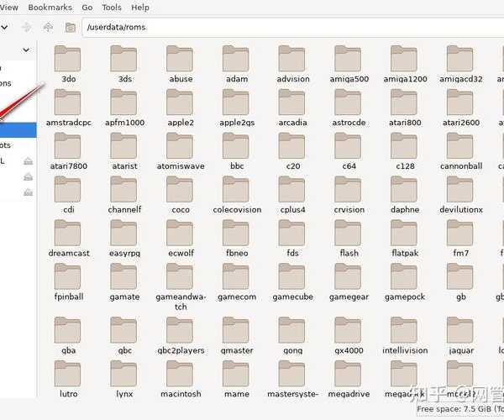This screenshot has height=420, width=504.
Task: Click the apple2gs folder name
Action: pos(237,123)
